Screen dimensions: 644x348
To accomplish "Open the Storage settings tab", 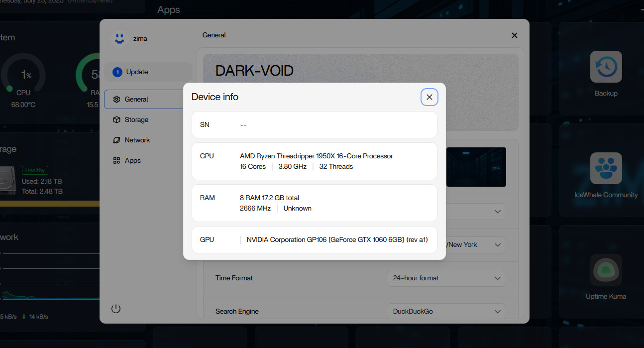I will [x=148, y=119].
